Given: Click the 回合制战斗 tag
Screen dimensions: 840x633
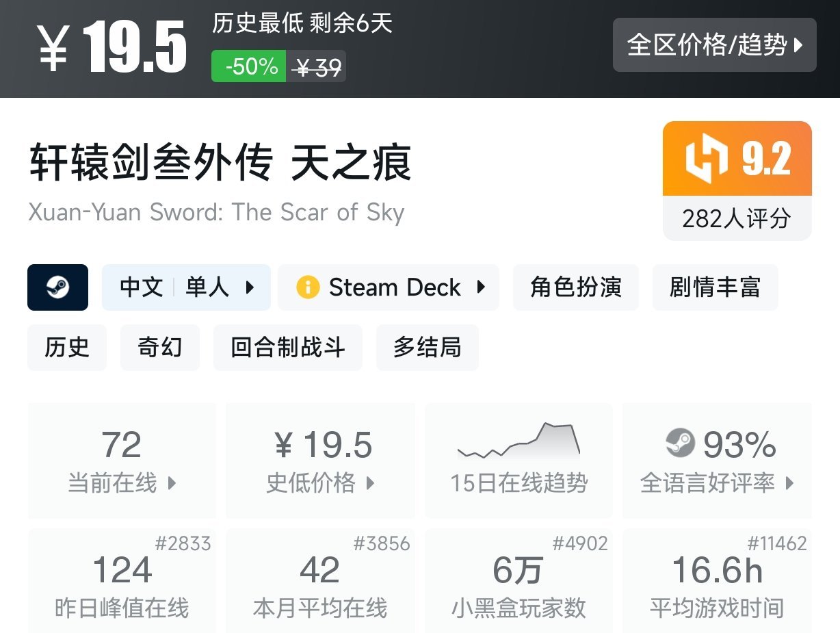Looking at the screenshot, I should [287, 348].
